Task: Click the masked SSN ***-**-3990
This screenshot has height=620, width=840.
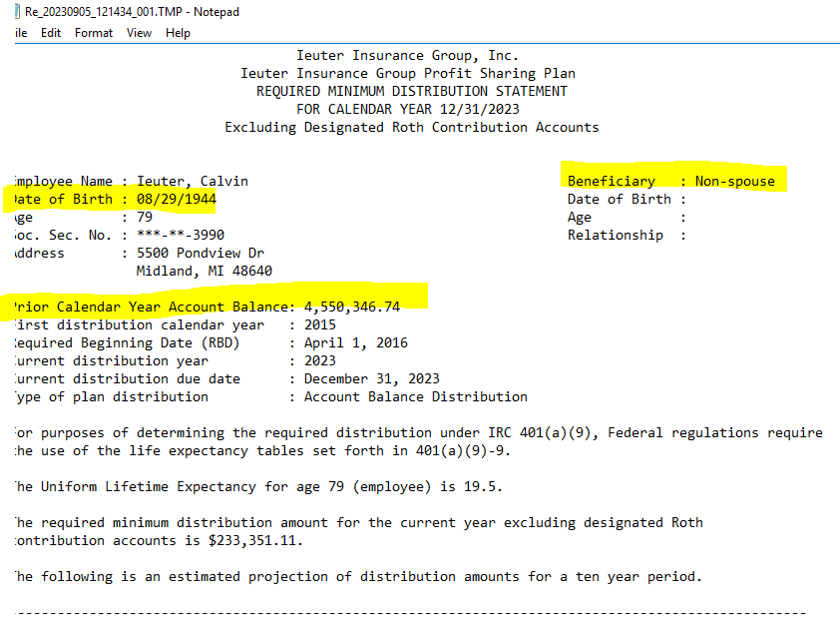Action: pyautogui.click(x=181, y=235)
